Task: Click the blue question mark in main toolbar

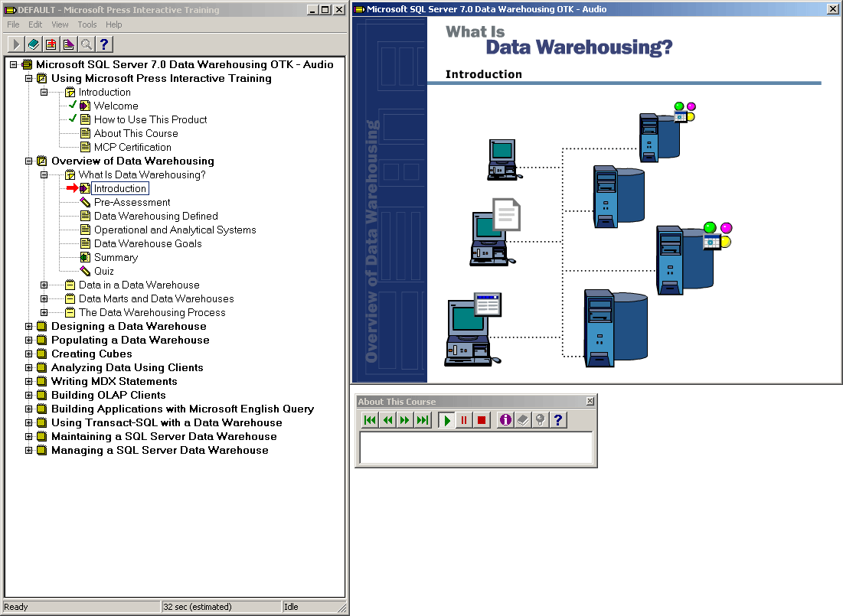Action: click(x=104, y=44)
